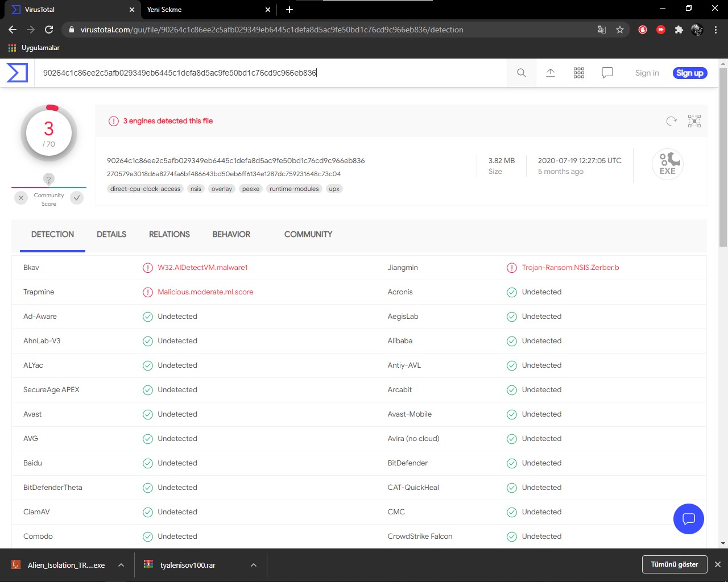Click the Bkav engine name
The width and height of the screenshot is (728, 582).
[31, 268]
